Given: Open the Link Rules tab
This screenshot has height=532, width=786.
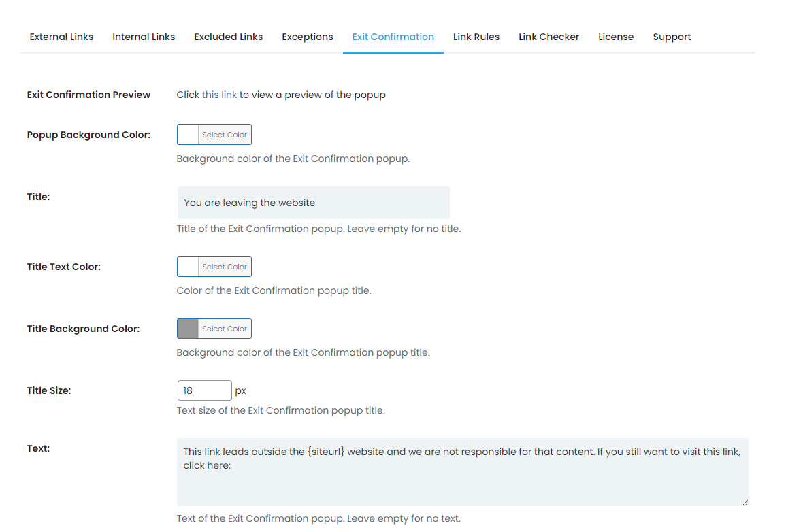Looking at the screenshot, I should click(x=476, y=37).
